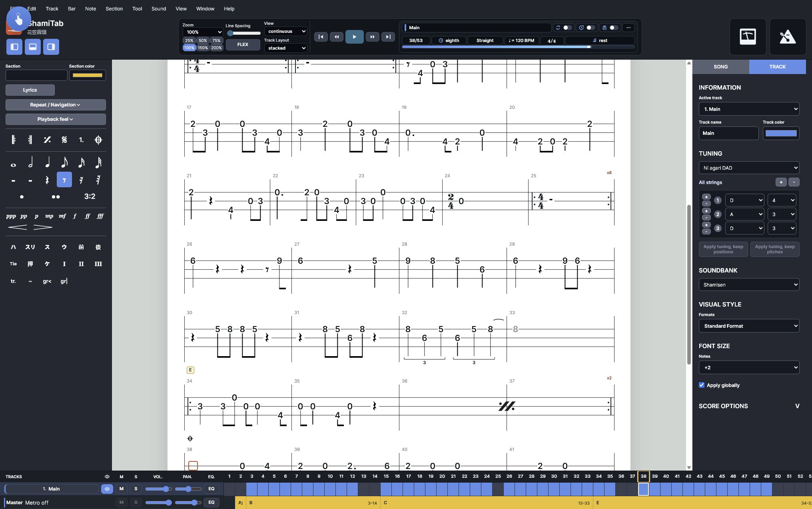The height and width of the screenshot is (509, 812).
Task: Open the Sound menu
Action: click(x=159, y=8)
